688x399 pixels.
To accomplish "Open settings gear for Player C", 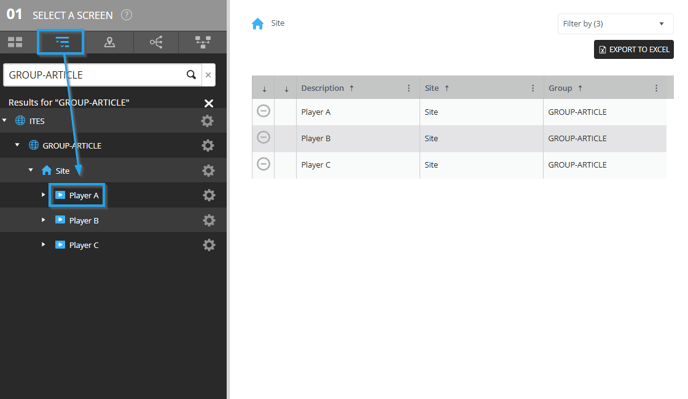I will tap(209, 244).
